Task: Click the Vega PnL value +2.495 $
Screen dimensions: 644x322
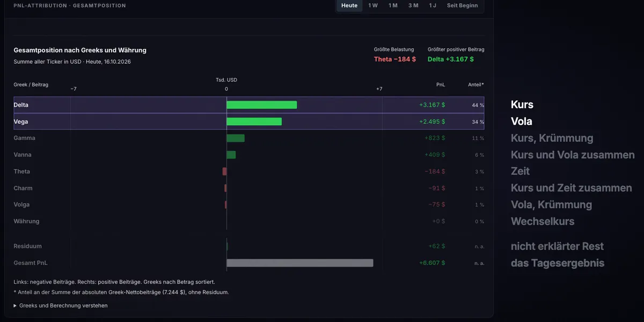Action: [x=432, y=122]
